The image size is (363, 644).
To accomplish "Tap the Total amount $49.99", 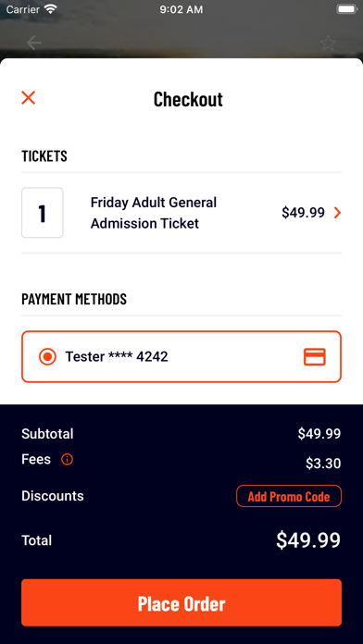I will pos(308,540).
